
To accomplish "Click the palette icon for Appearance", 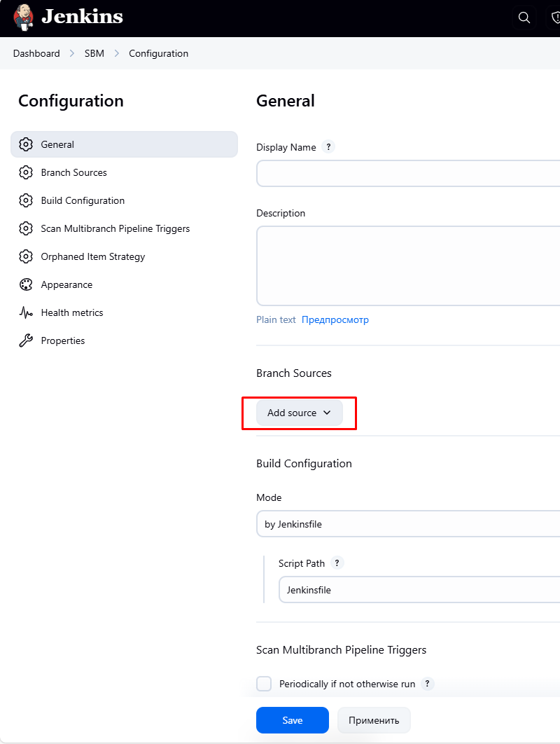I will (26, 284).
